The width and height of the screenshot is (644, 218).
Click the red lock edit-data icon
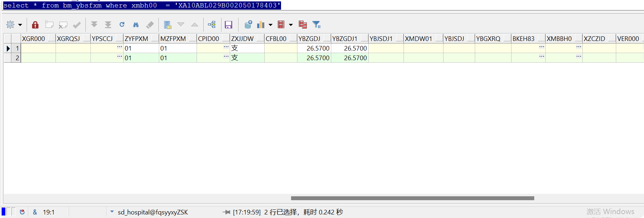click(35, 25)
